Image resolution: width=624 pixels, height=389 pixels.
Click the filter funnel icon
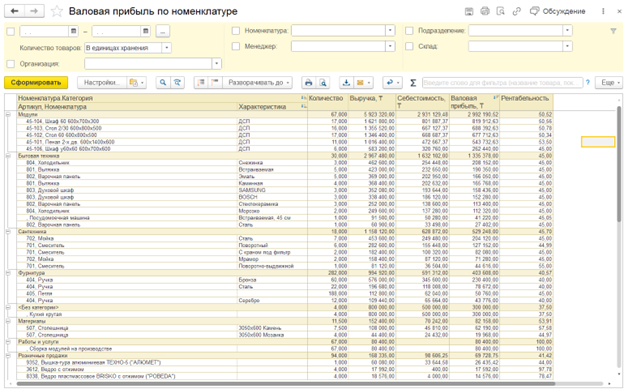point(613,31)
